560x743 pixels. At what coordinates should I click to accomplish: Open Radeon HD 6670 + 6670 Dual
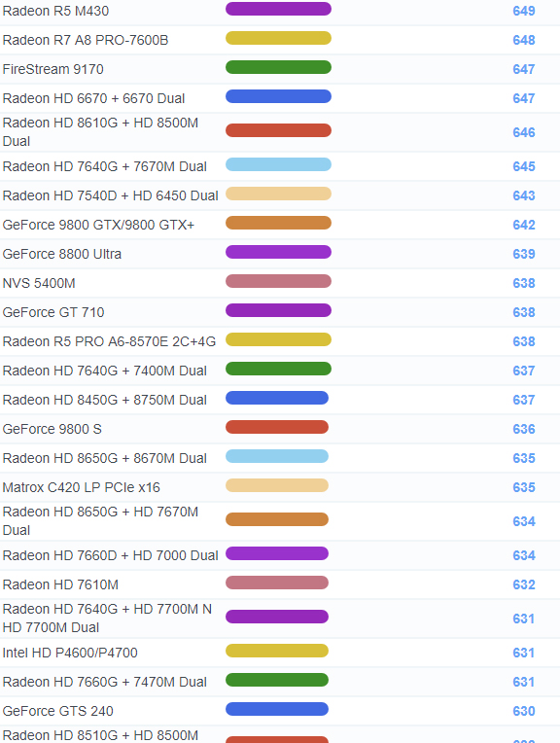point(93,98)
